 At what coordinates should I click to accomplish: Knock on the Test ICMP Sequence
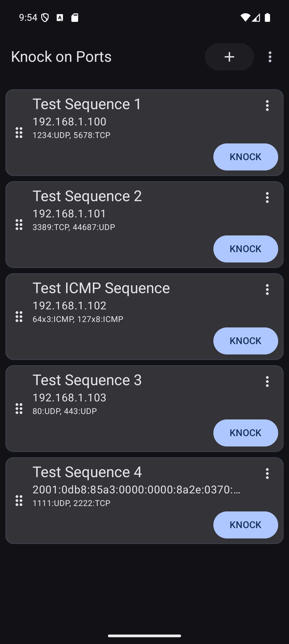pyautogui.click(x=245, y=341)
